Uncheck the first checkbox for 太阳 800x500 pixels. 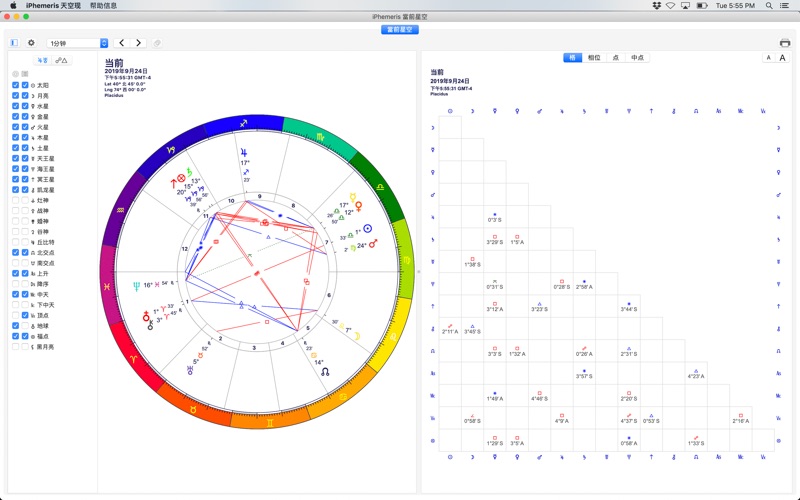point(15,86)
